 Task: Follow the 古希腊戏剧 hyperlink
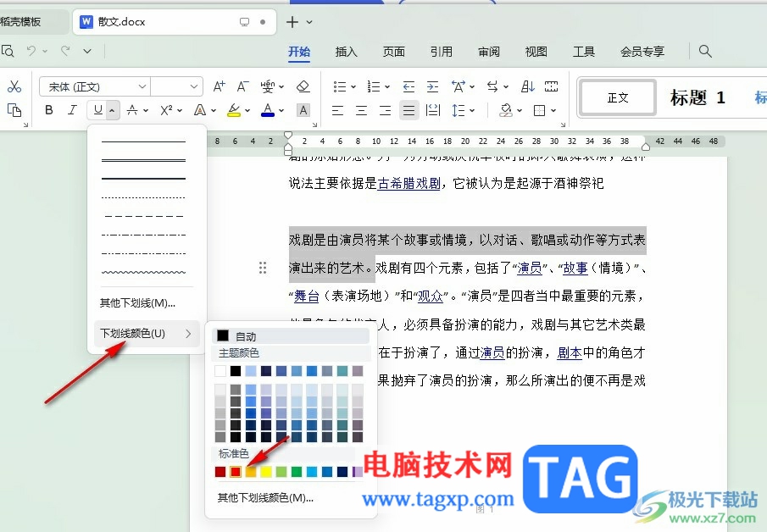point(409,183)
